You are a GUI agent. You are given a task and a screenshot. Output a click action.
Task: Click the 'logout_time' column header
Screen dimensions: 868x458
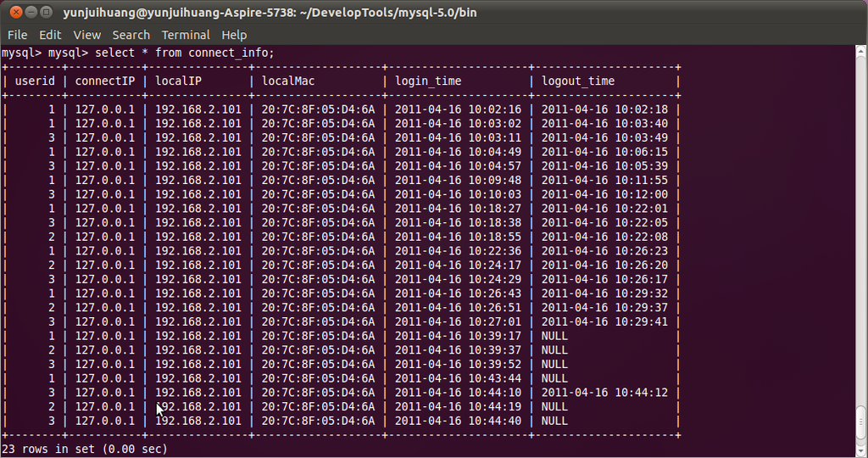(578, 81)
